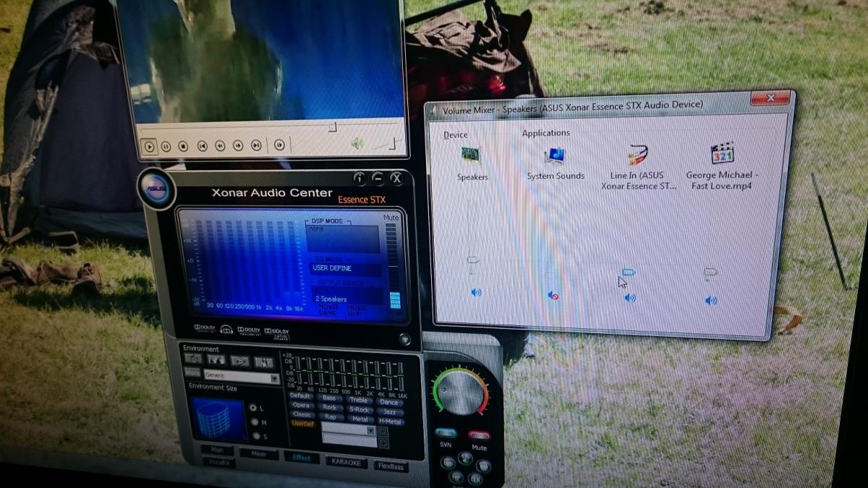Apply the Bass equalizer preset

point(329,398)
